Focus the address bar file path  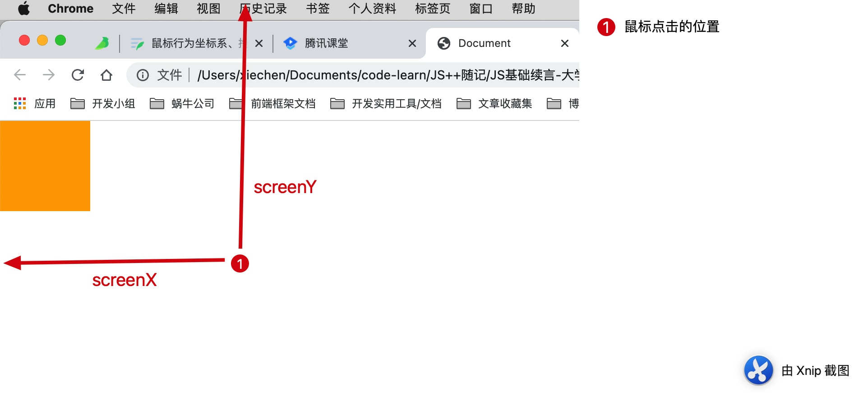(388, 75)
